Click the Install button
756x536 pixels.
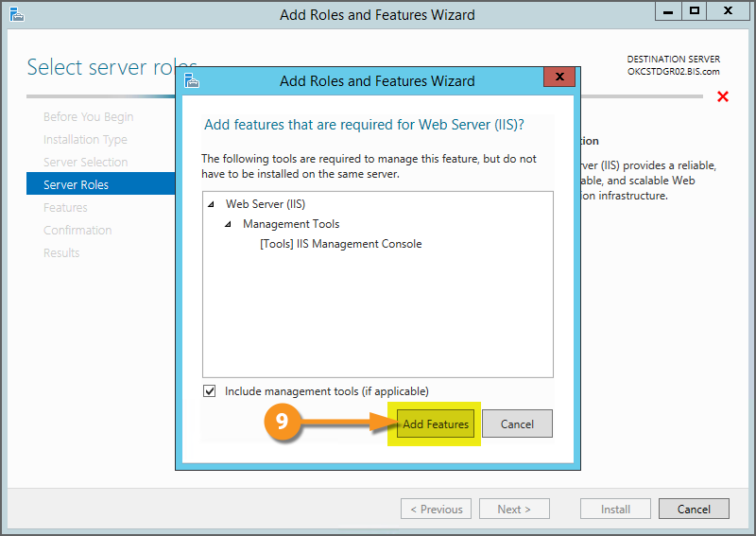tap(615, 509)
